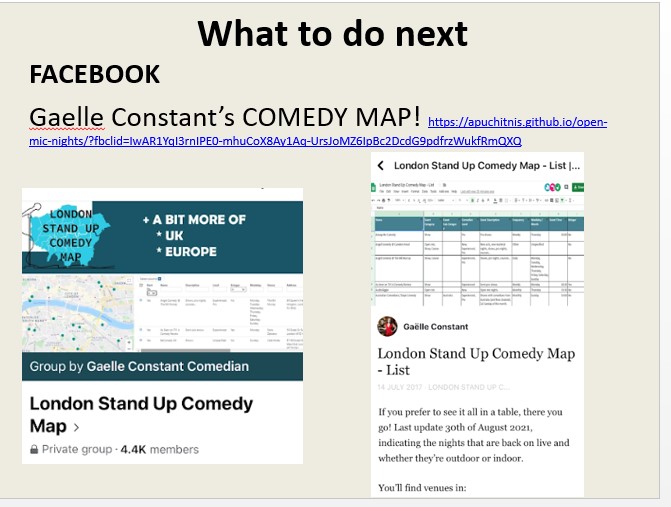Open the File menu in the spreadsheet
The width and height of the screenshot is (671, 507).
tap(382, 192)
